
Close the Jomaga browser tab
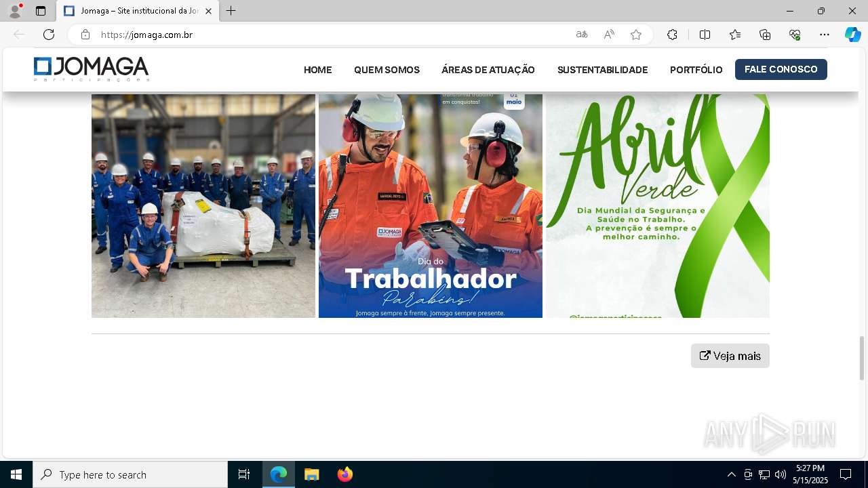(208, 11)
